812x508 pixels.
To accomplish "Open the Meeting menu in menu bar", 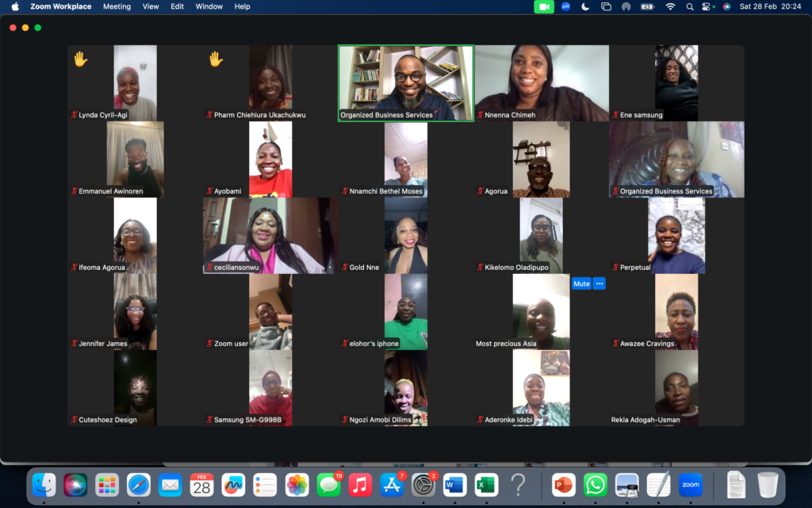I will (x=117, y=6).
